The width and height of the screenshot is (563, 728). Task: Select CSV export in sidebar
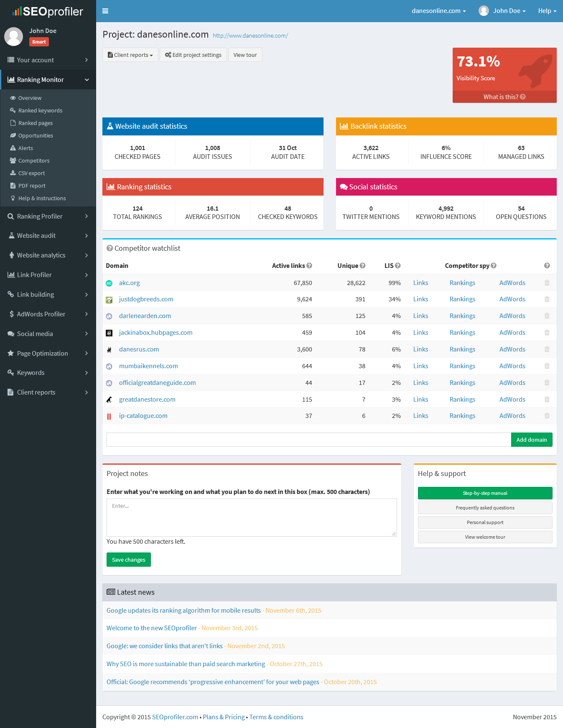31,173
